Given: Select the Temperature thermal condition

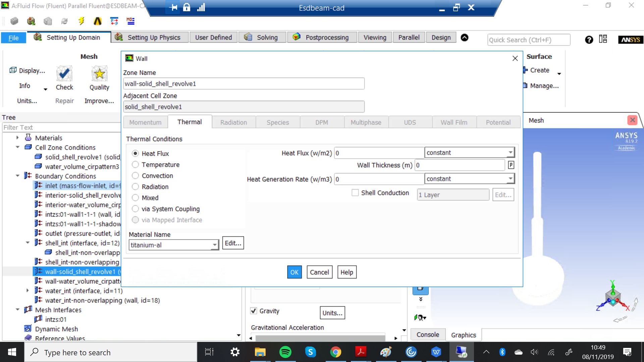Looking at the screenshot, I should (136, 165).
